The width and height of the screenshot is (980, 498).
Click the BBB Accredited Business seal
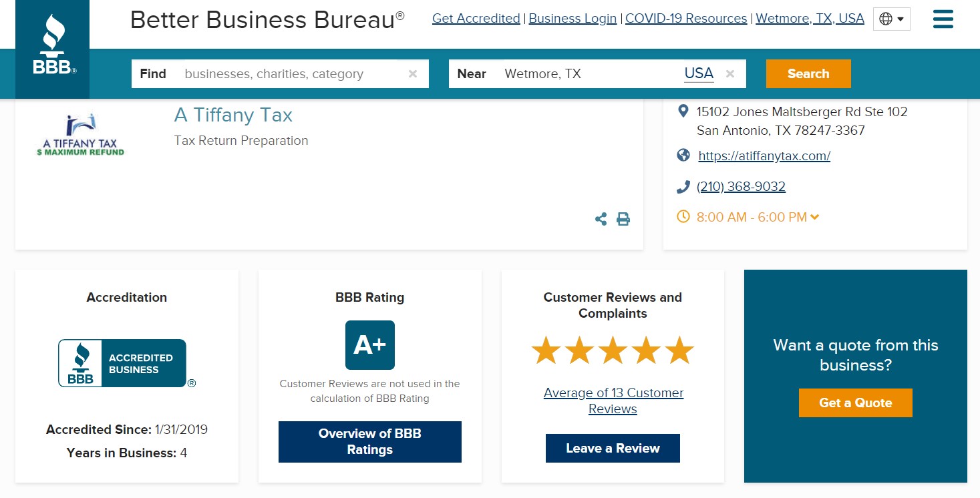pos(127,364)
